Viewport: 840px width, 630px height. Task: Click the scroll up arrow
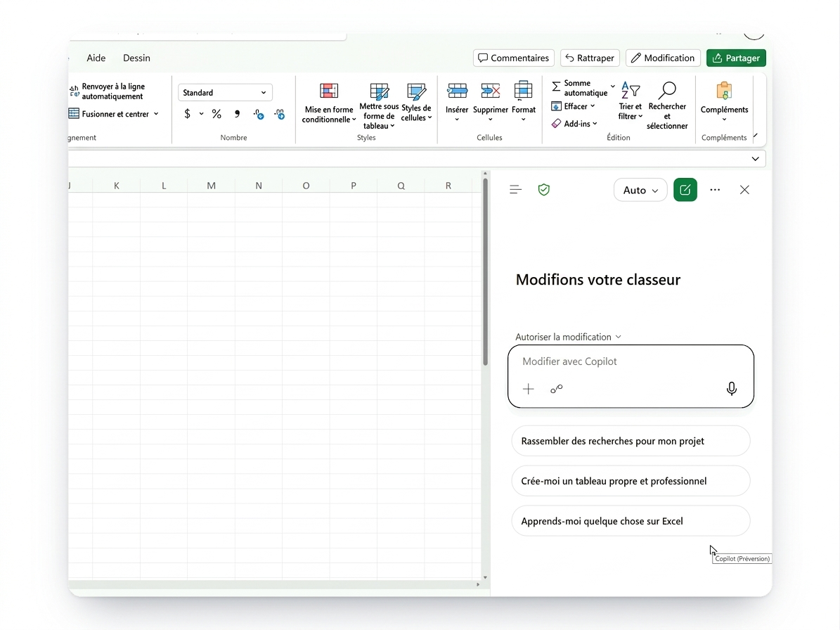[x=485, y=174]
